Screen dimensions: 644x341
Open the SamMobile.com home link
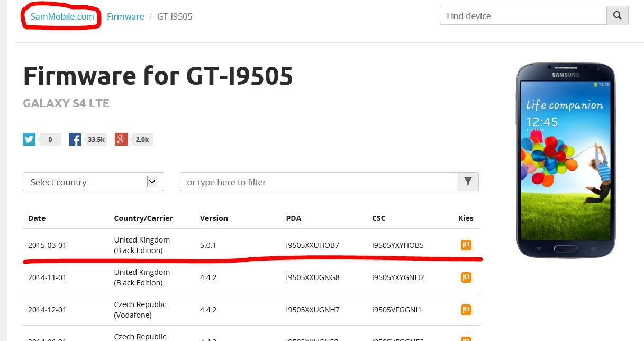[x=62, y=16]
